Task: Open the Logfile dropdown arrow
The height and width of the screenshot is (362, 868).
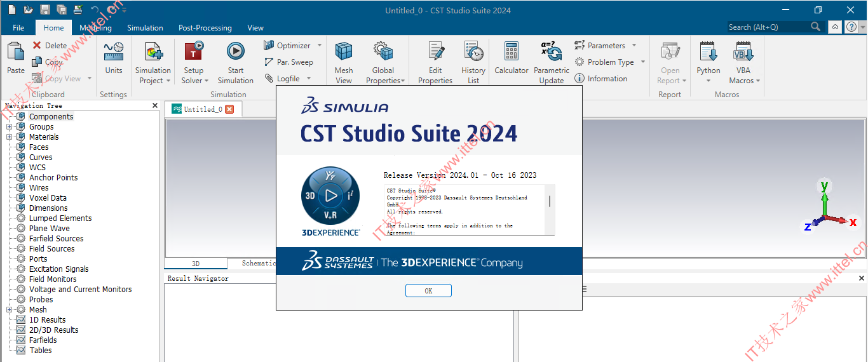Action: click(309, 79)
